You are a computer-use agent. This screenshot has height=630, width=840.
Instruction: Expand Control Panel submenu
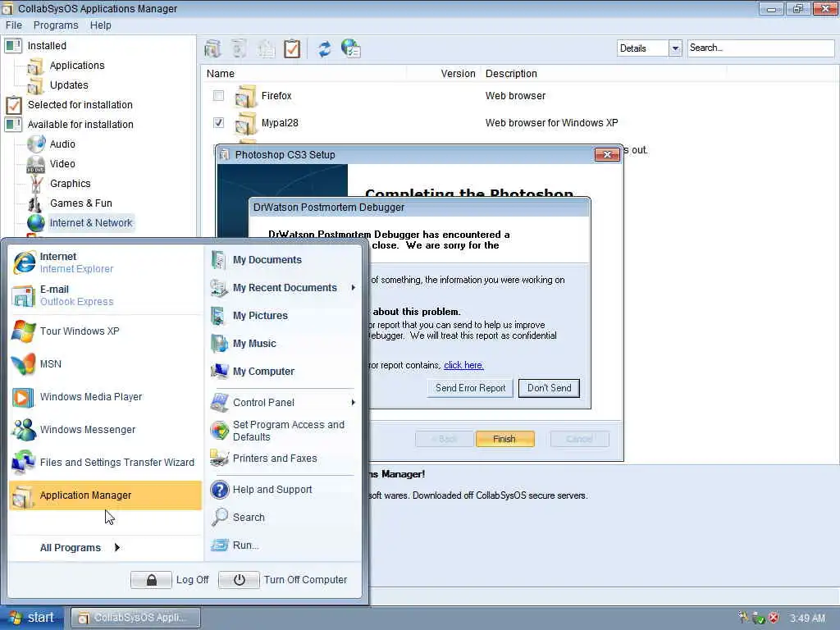353,402
